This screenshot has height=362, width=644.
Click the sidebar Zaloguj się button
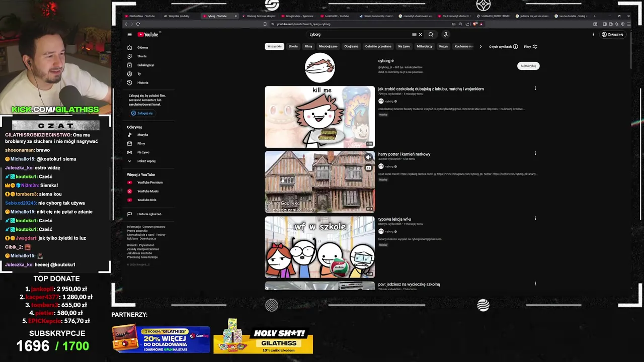pyautogui.click(x=141, y=113)
